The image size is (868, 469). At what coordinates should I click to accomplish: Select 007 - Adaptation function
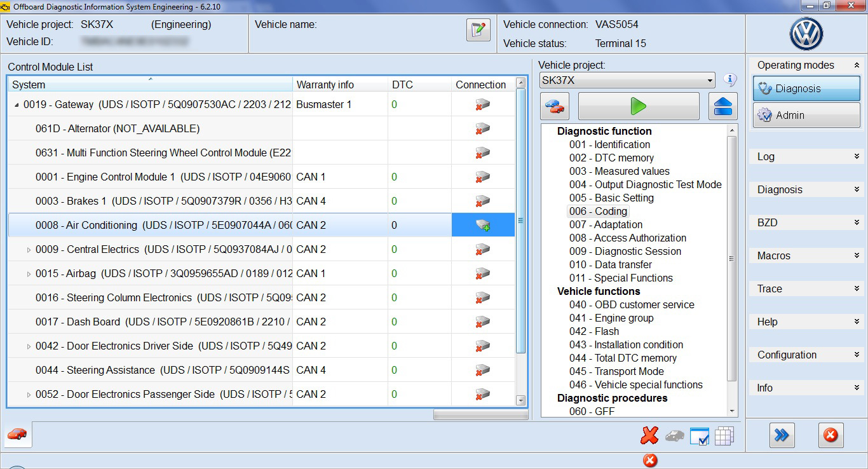click(606, 224)
